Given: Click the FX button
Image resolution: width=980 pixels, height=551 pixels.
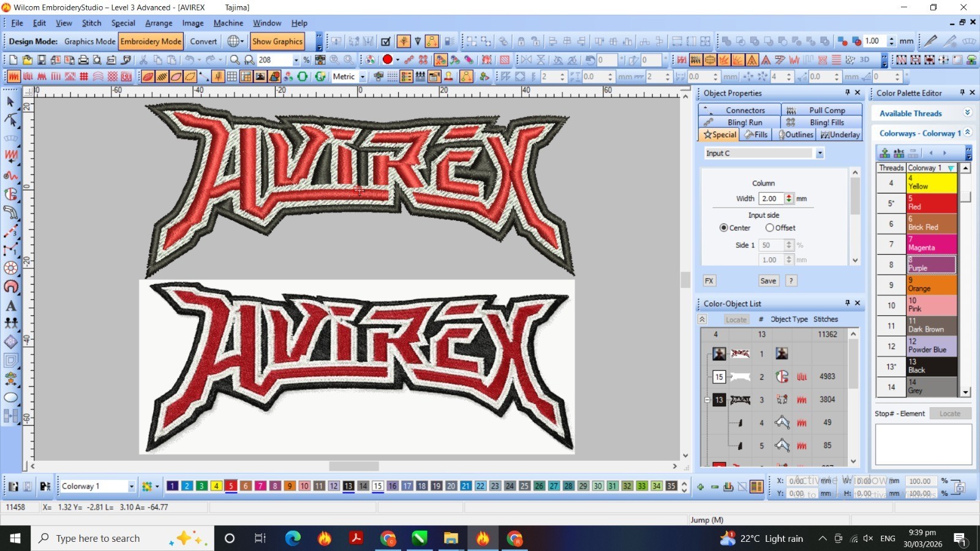Looking at the screenshot, I should [709, 281].
